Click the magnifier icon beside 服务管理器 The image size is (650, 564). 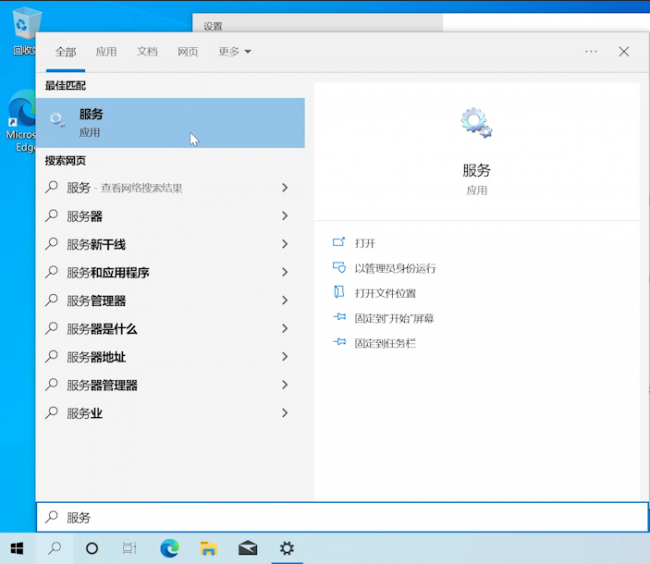point(51,300)
